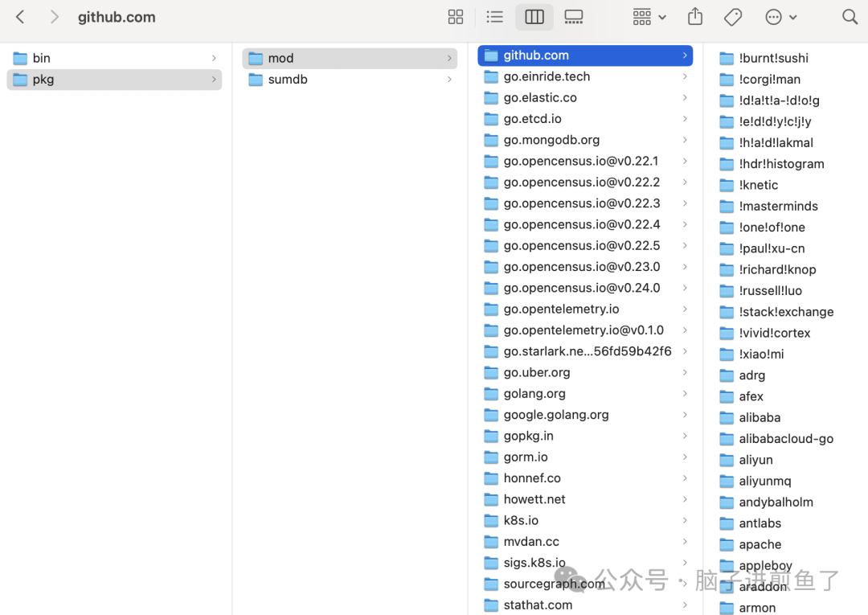The height and width of the screenshot is (615, 868).
Task: Switch to icon grid view
Action: pos(456,17)
